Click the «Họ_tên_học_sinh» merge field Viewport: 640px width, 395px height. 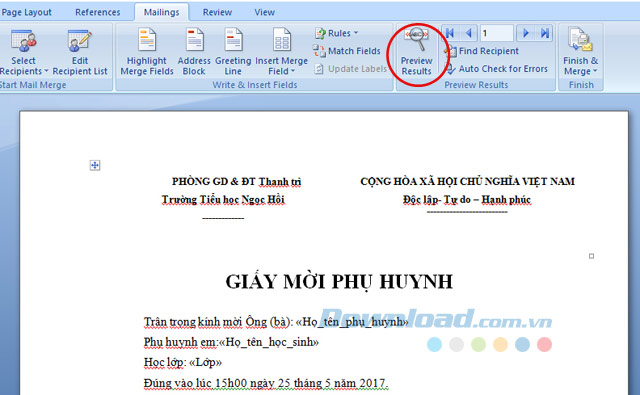click(269, 342)
